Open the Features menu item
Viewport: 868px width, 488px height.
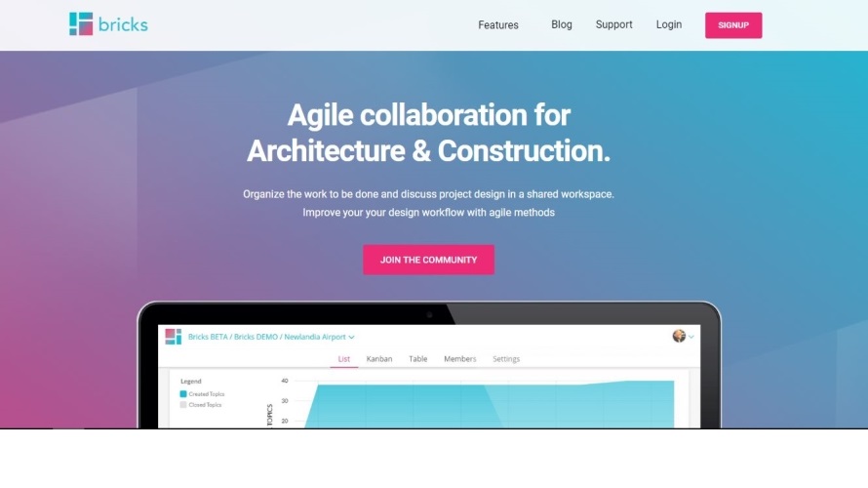pyautogui.click(x=498, y=25)
